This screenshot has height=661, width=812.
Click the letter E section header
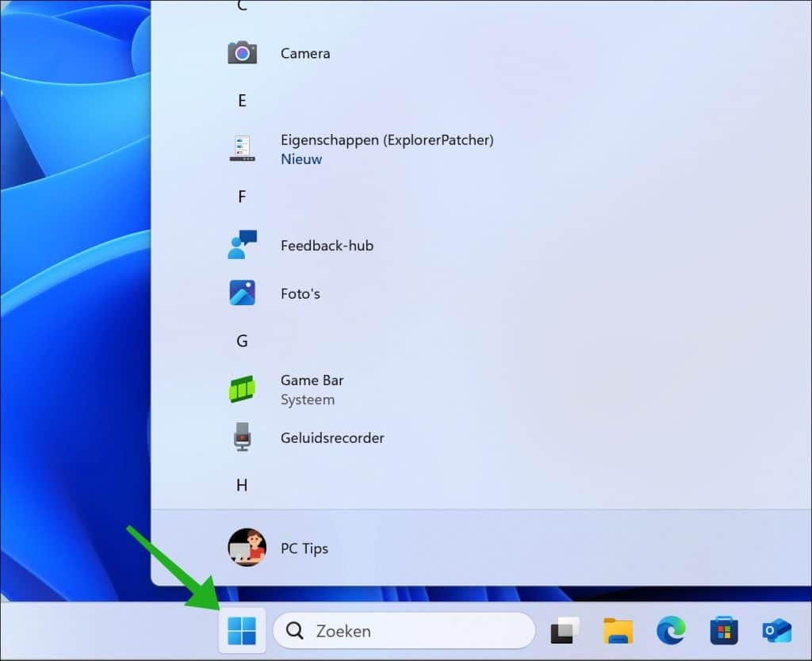[x=242, y=101]
